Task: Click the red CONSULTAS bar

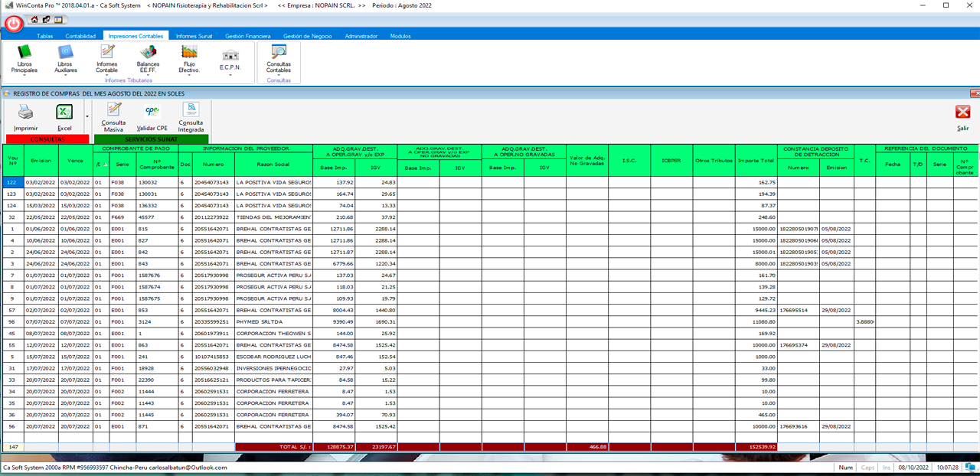Action: 47,139
